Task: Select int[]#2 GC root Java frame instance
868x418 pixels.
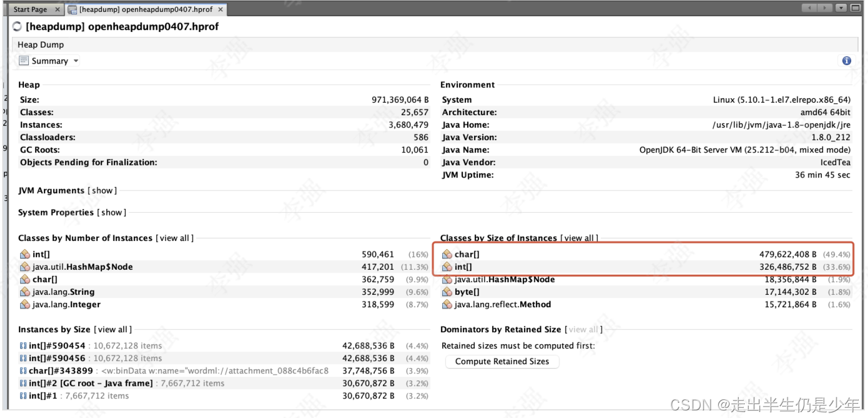Action: point(91,383)
